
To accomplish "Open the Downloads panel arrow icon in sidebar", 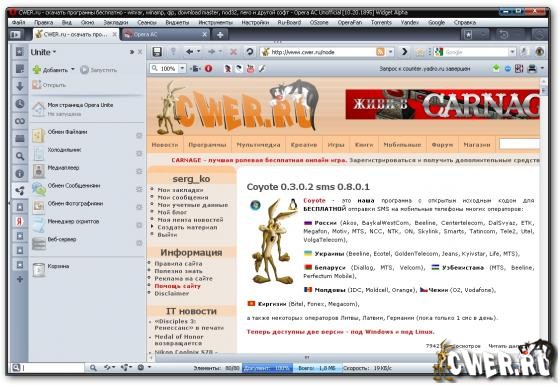I will [20, 86].
